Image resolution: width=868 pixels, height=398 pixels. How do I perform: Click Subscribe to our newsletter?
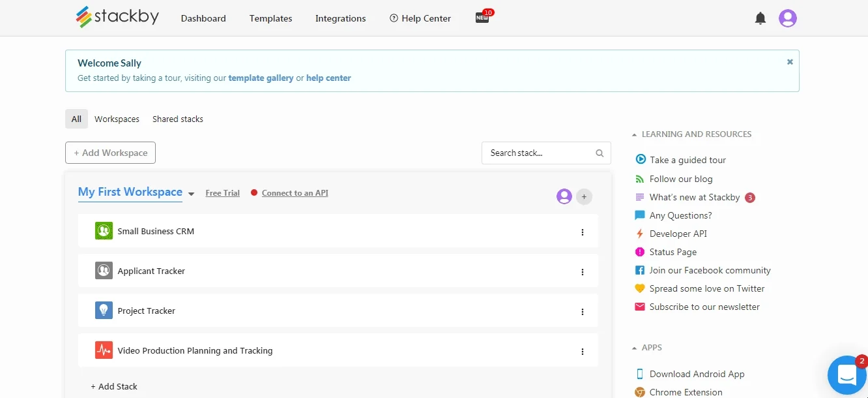click(x=704, y=307)
